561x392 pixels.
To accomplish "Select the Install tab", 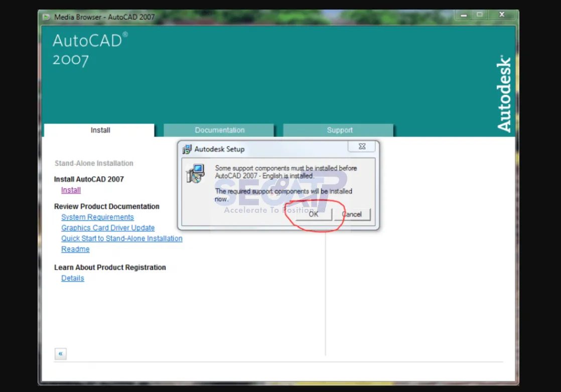I will point(100,130).
